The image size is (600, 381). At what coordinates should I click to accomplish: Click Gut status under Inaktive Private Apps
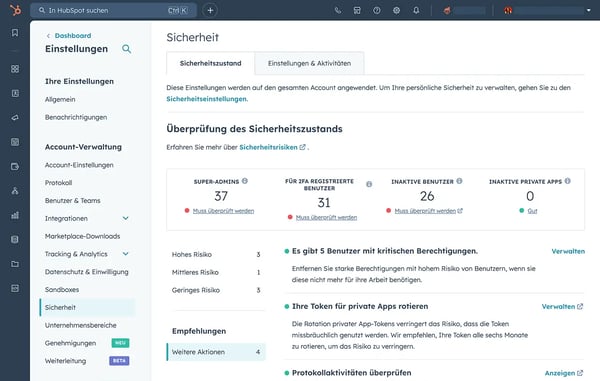(532, 211)
